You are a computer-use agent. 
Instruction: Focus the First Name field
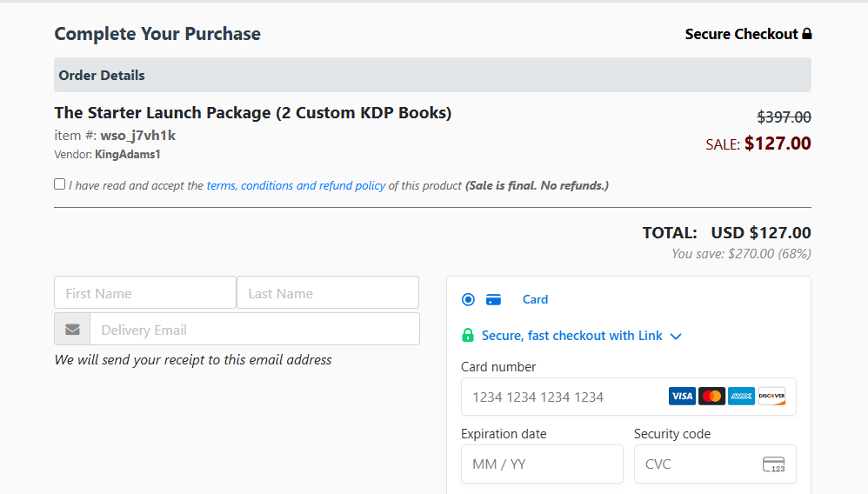tap(145, 292)
